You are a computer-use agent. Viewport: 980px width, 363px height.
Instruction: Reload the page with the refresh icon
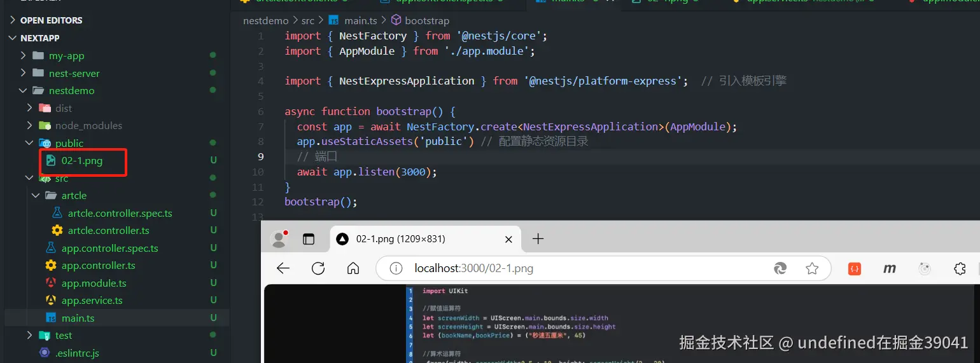[318, 268]
